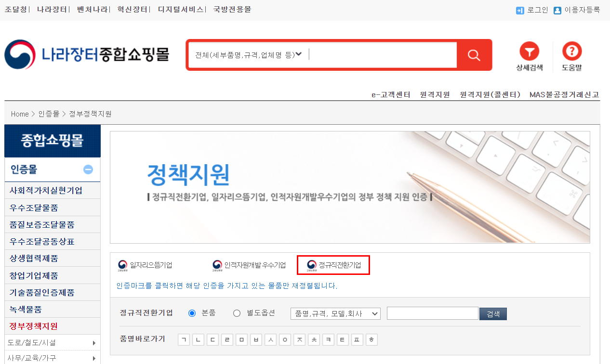This screenshot has height=364, width=610.
Task: Click the 로그인 icon link
Action: point(520,10)
